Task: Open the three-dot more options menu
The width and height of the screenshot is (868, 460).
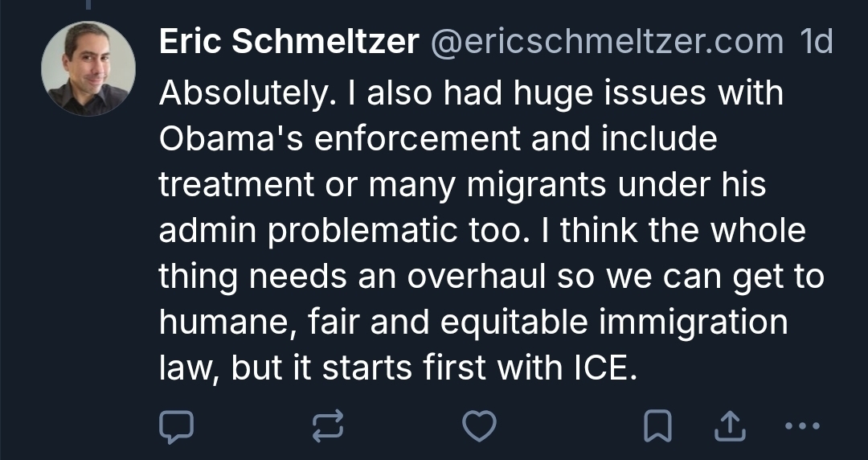Action: [800, 426]
